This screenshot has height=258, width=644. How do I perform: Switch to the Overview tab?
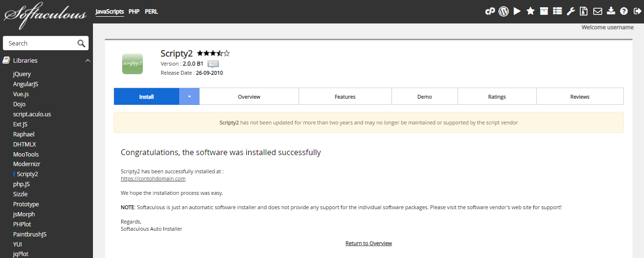(249, 96)
